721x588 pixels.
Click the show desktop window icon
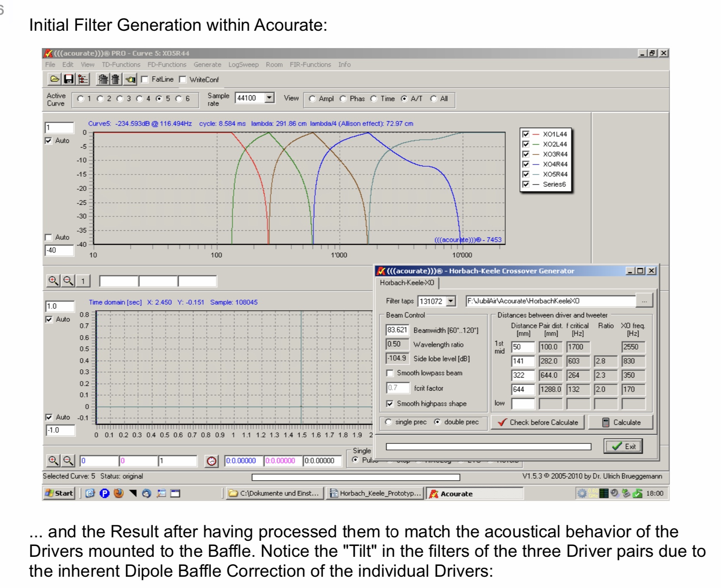[175, 493]
